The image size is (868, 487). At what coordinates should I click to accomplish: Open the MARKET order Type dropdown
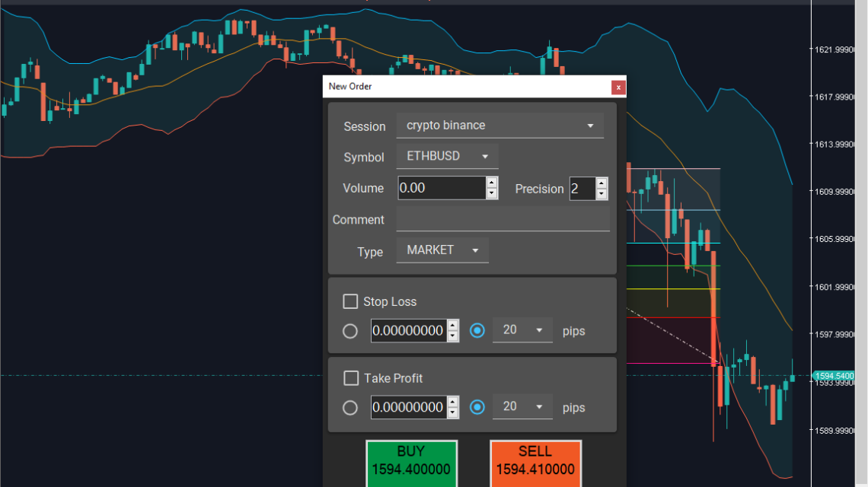[442, 250]
